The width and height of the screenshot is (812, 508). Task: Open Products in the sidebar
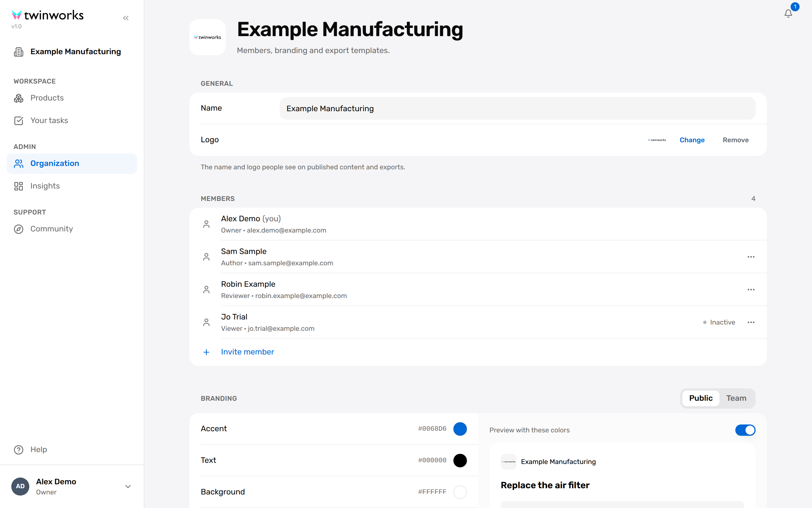[x=72, y=98]
